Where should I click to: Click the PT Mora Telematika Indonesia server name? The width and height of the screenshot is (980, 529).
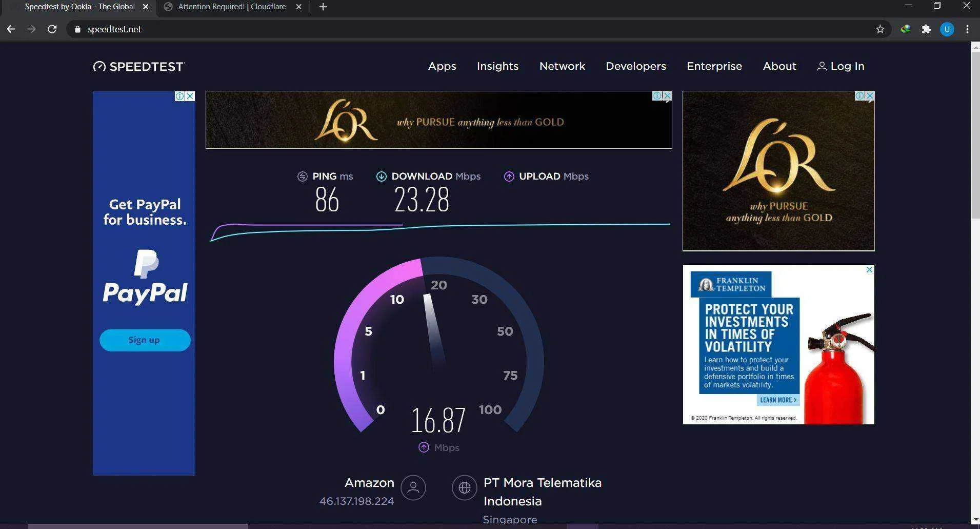(543, 492)
